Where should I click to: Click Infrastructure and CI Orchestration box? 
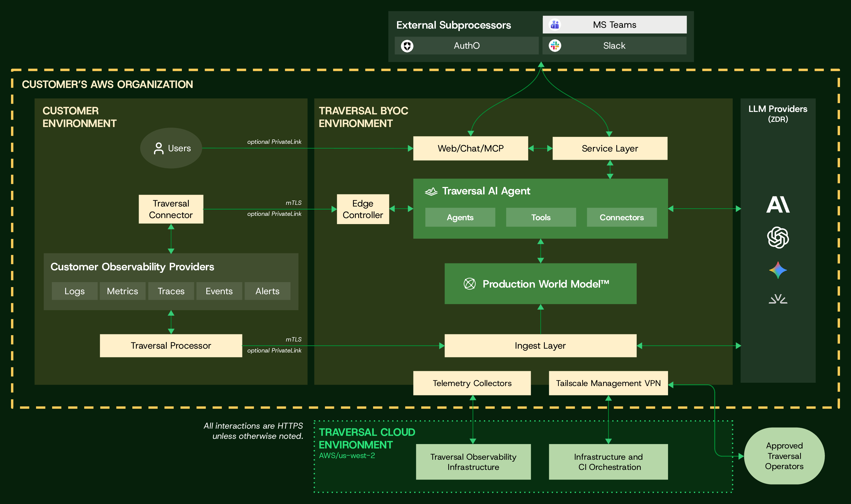click(608, 462)
